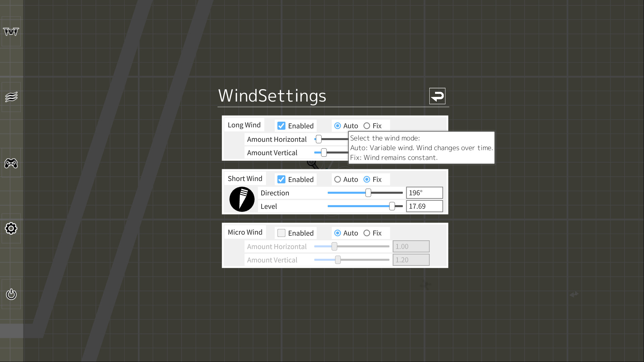
Task: Click the Direction value field showing 196°
Action: tap(424, 192)
